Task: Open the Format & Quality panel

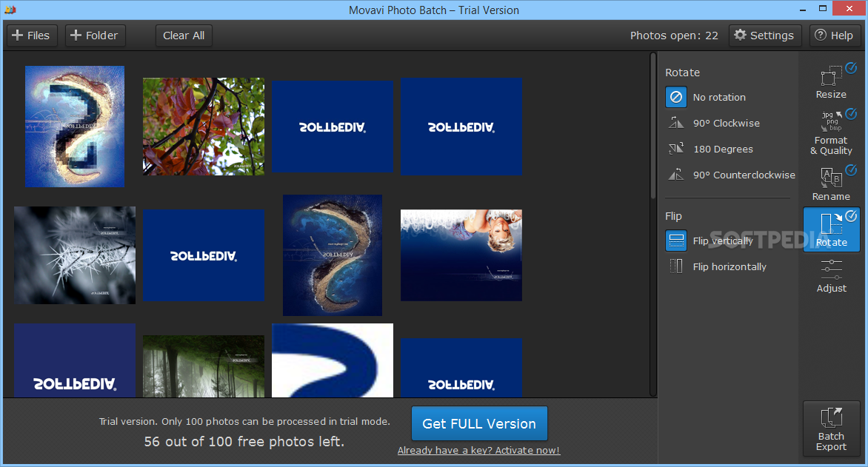Action: pos(830,132)
